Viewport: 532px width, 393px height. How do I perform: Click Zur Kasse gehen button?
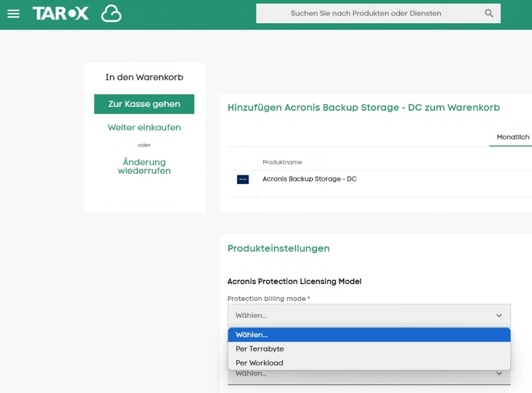coord(144,104)
